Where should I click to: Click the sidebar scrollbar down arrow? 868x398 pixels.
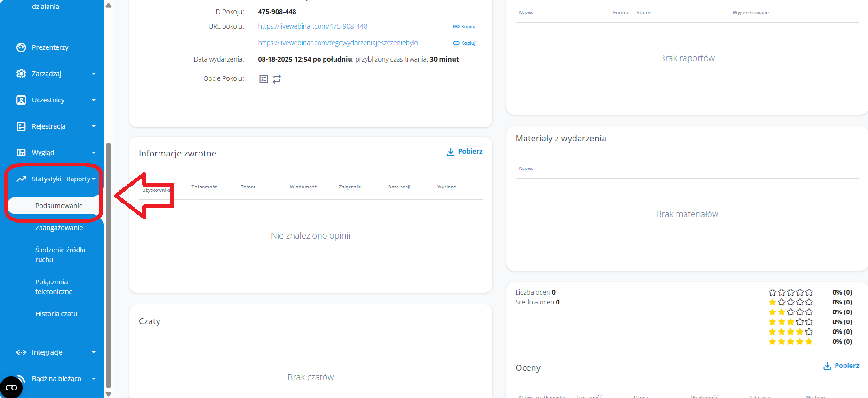click(x=109, y=394)
